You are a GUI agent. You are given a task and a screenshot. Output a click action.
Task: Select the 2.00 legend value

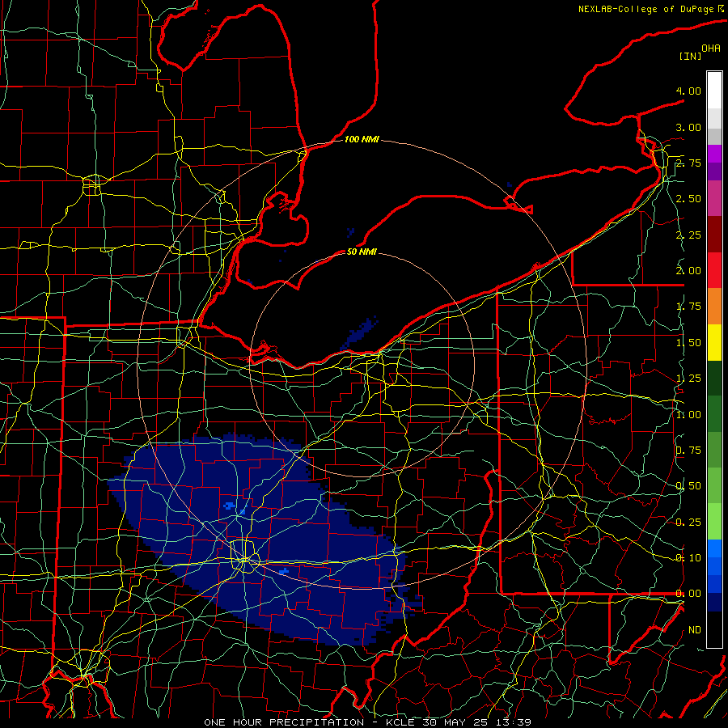click(688, 271)
